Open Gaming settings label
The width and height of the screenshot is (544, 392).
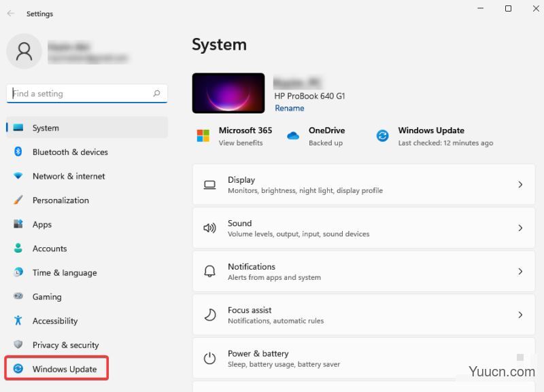point(47,297)
